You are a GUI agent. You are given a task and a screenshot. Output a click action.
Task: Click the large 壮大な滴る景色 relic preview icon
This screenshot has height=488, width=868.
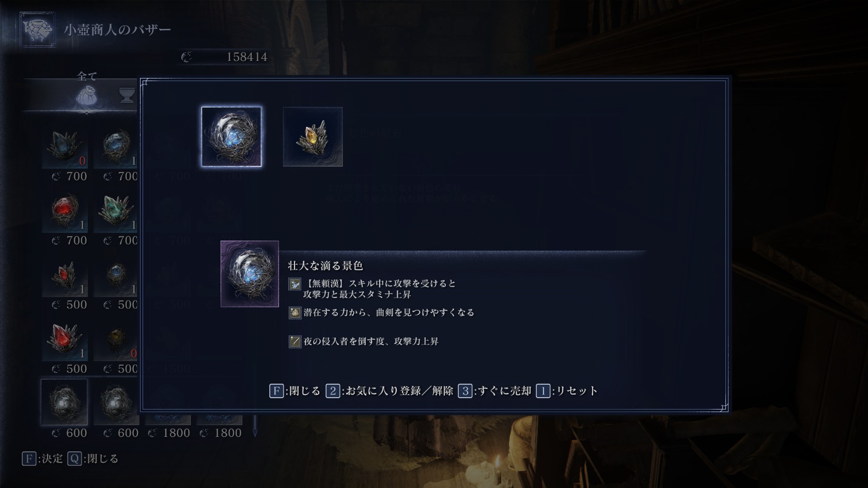tap(250, 274)
